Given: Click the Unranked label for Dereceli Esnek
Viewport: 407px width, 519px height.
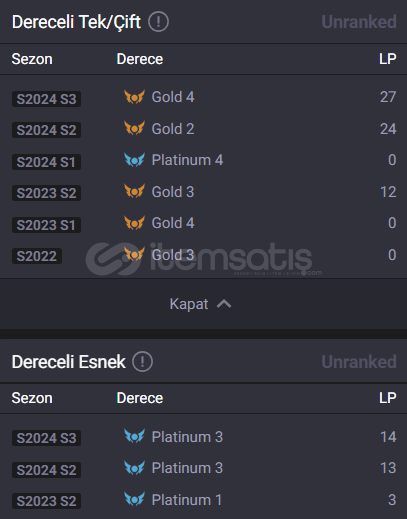Looking at the screenshot, I should tap(359, 362).
